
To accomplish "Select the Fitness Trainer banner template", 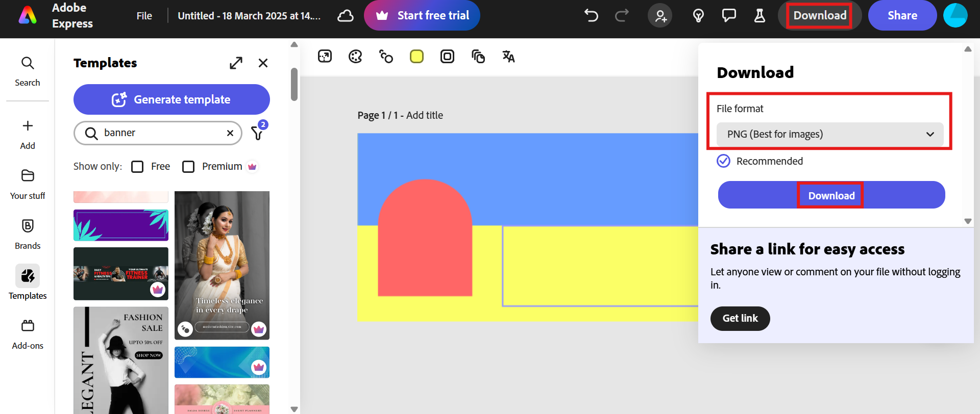I will coord(121,274).
